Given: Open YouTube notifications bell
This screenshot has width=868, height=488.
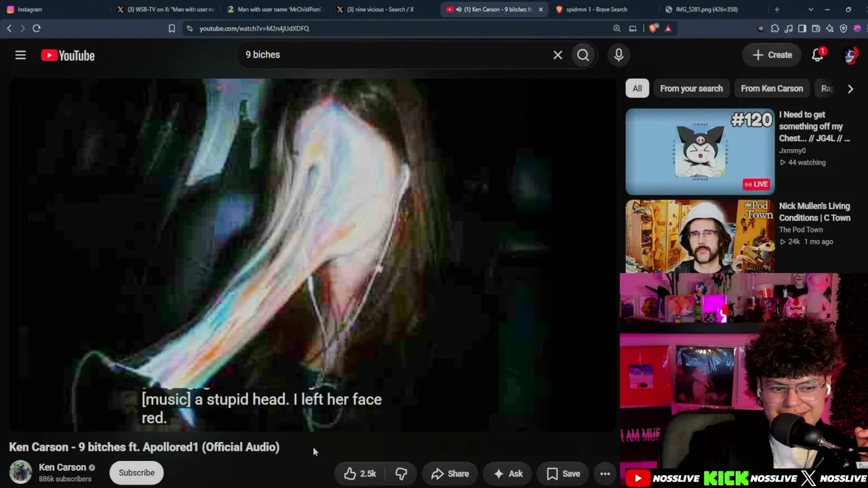Looking at the screenshot, I should [817, 55].
